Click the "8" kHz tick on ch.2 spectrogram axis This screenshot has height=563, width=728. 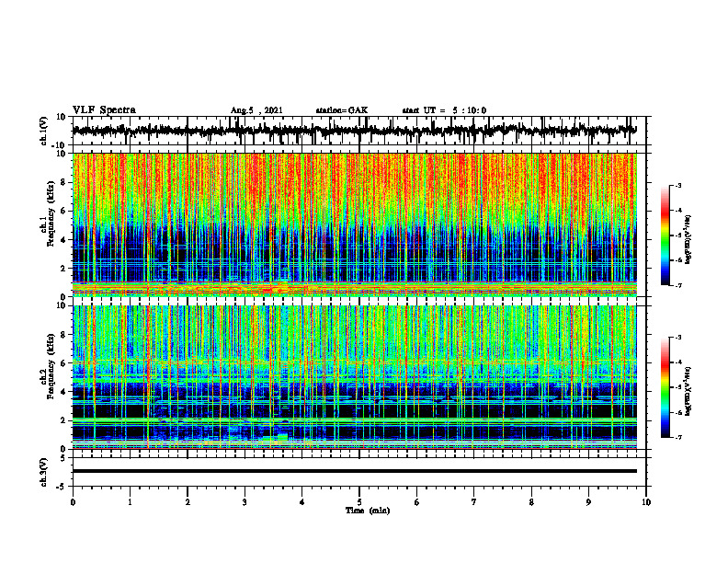(63, 335)
